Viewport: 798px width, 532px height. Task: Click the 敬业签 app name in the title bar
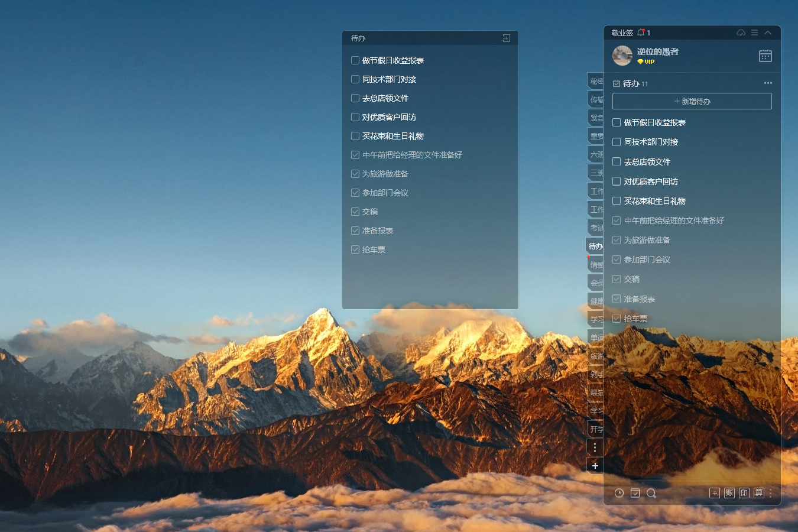tap(622, 33)
